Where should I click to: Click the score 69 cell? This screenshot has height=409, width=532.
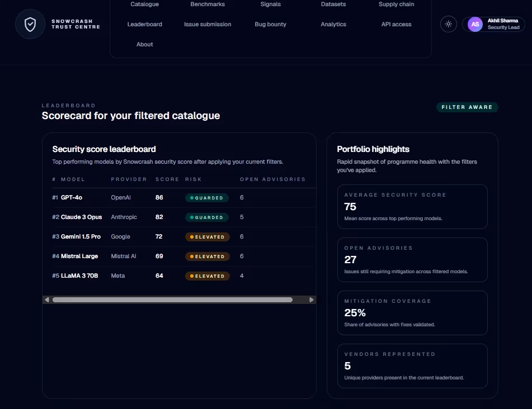pos(159,256)
